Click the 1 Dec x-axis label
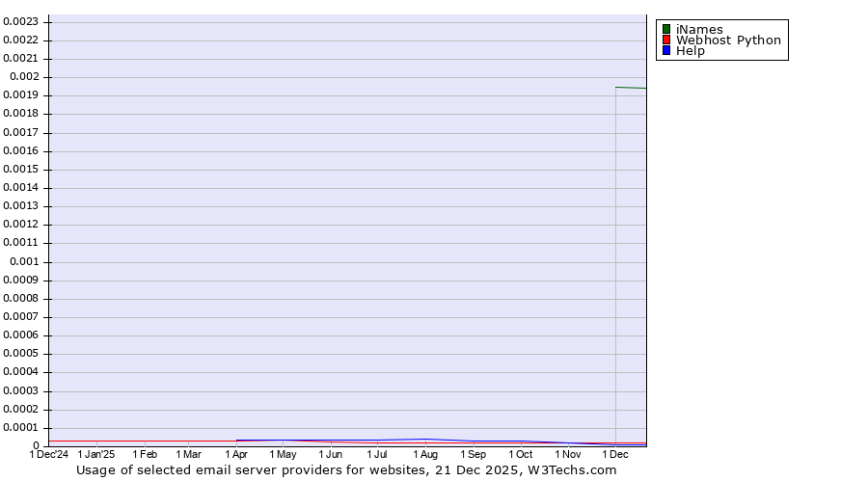Viewport: 868px width, 482px height. [x=615, y=454]
